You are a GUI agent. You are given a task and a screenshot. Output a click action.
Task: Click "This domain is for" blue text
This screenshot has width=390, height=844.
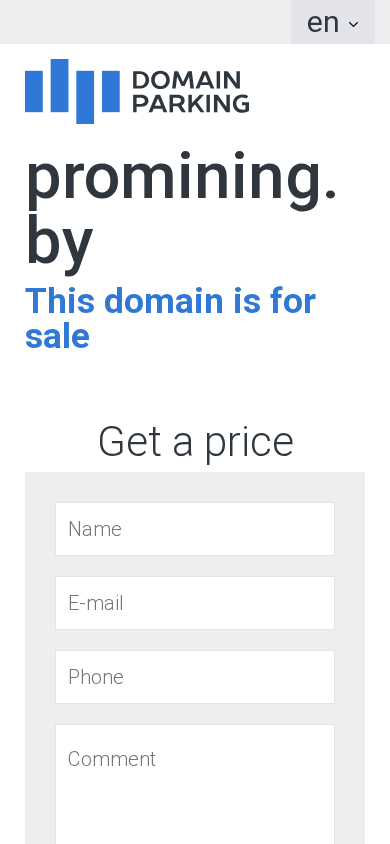tap(171, 300)
